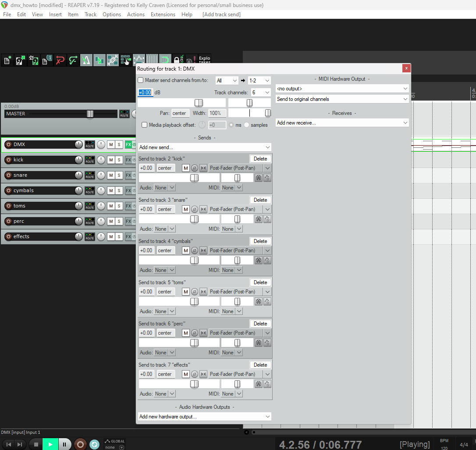The height and width of the screenshot is (450, 476).
Task: Mute the send to track 2 kick
Action: (186, 168)
